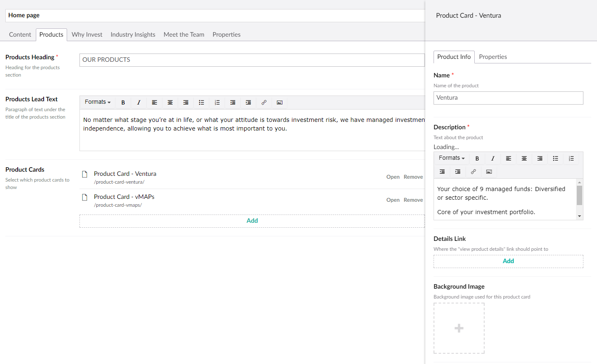Align right in Products Lead Text editor
Image resolution: width=597 pixels, height=364 pixels.
[186, 103]
